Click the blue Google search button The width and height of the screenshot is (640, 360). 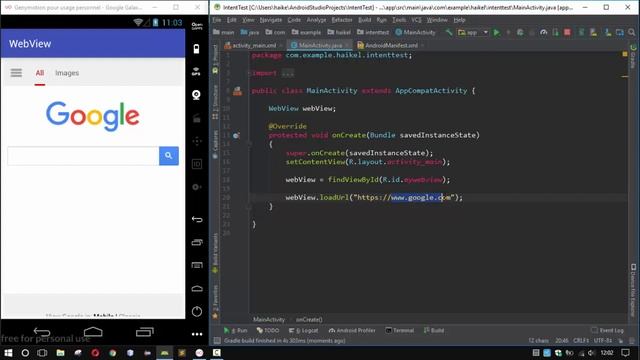169,156
